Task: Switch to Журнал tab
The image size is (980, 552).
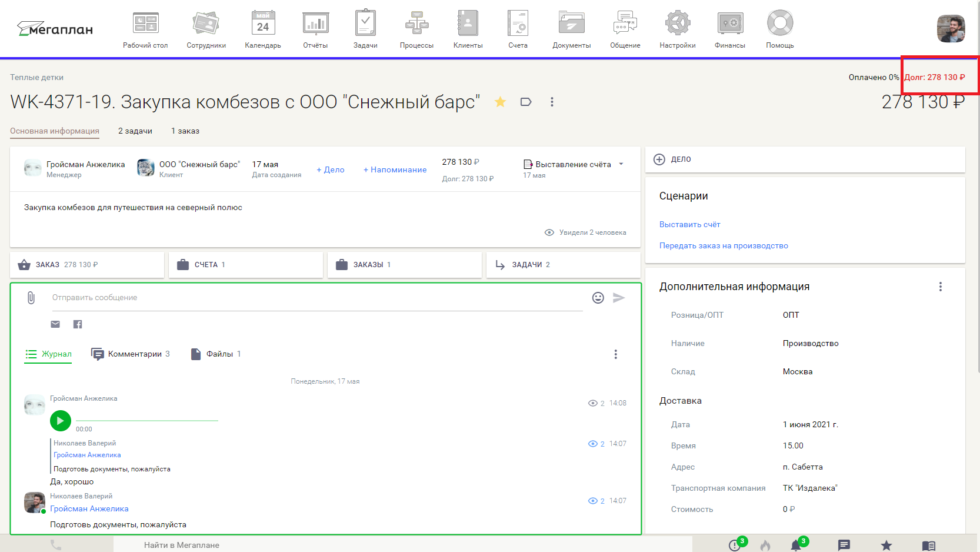Action: coord(48,354)
